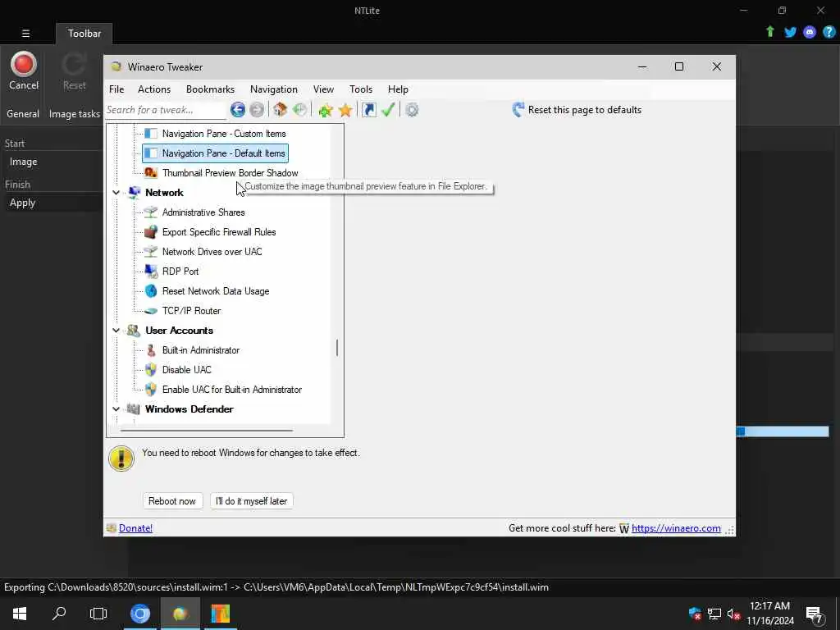Click the Search for a tweak field

click(166, 110)
